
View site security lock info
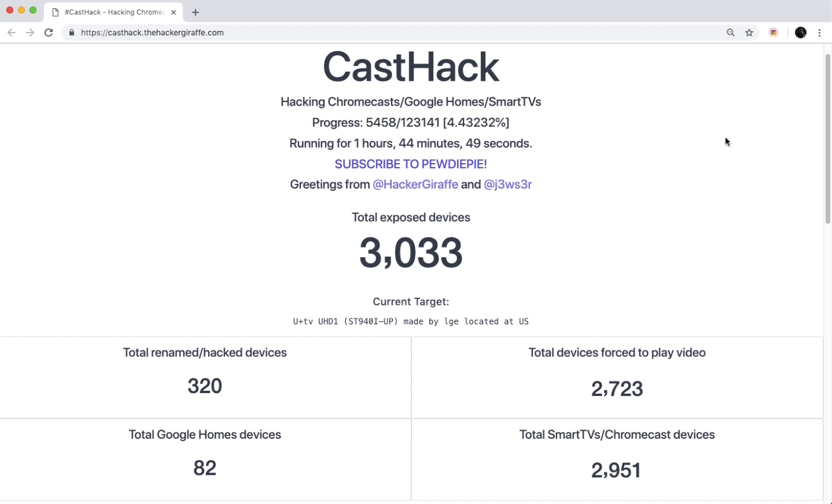72,33
